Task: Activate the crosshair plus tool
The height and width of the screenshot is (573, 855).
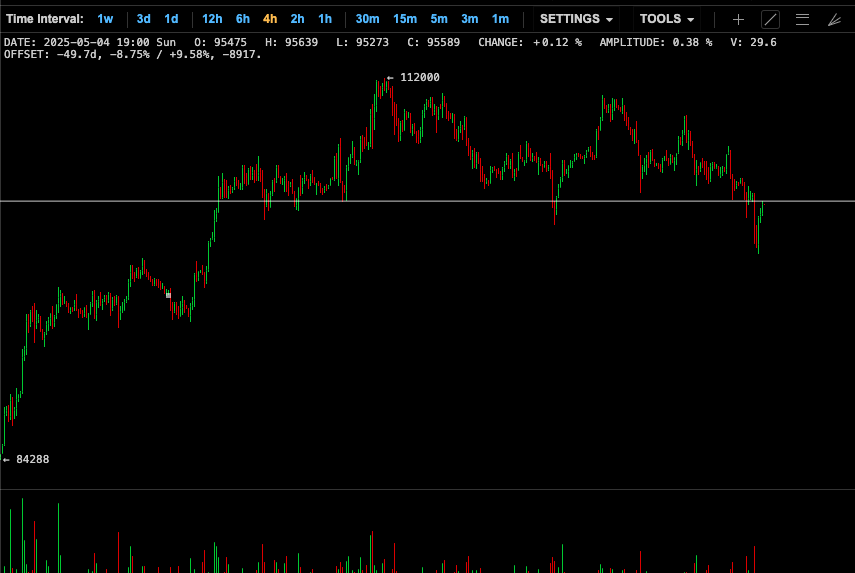Action: point(738,20)
